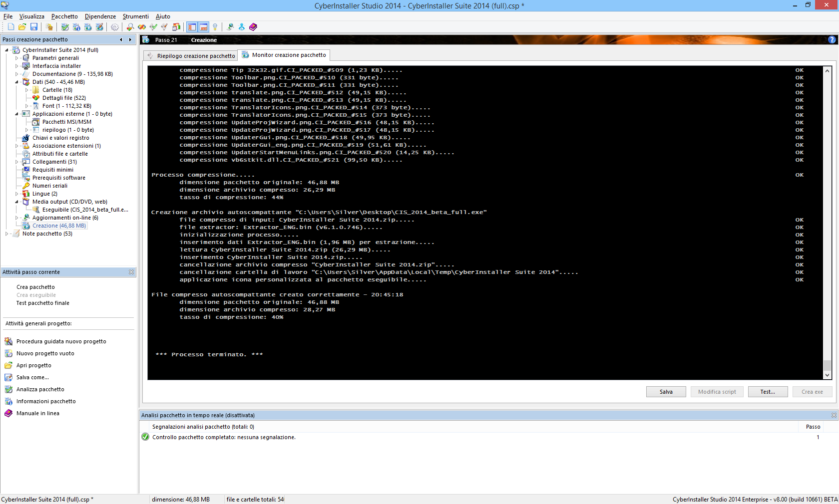Expand the Cartelle (18) tree node
The width and height of the screenshot is (839, 504).
tap(26, 90)
